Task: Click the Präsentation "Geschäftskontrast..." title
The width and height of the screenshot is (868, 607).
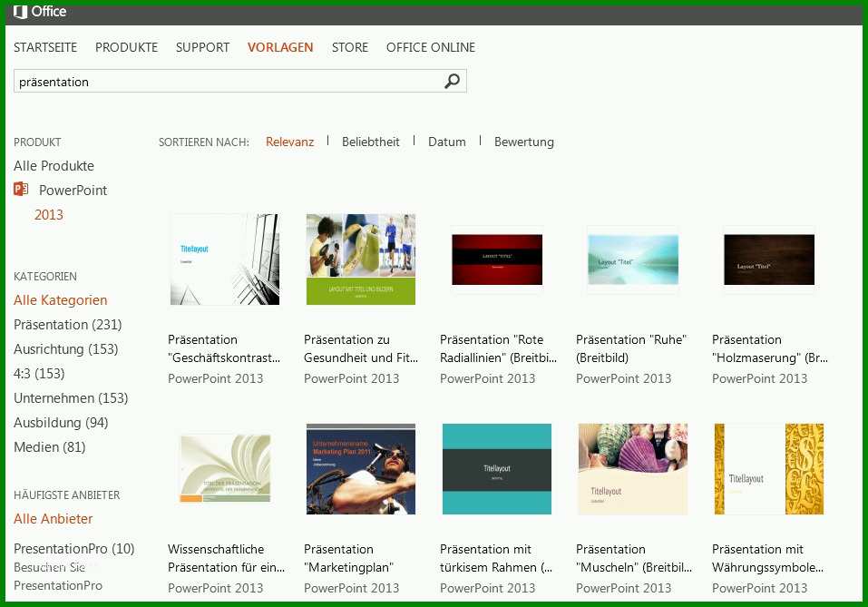Action: click(224, 348)
